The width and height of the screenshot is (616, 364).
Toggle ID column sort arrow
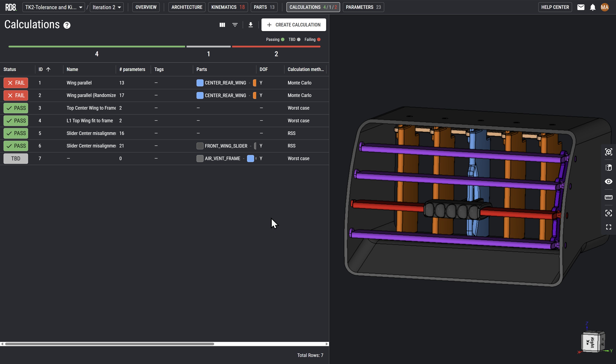(48, 69)
